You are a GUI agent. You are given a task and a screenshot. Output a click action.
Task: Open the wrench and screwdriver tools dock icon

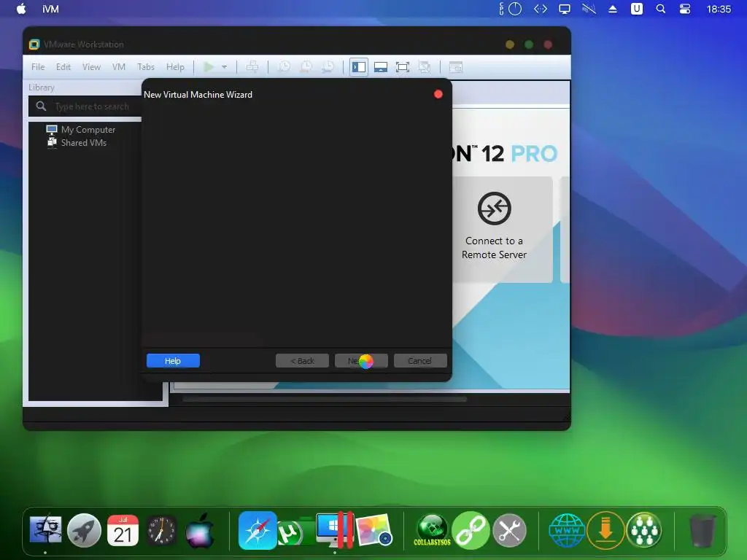coord(509,530)
